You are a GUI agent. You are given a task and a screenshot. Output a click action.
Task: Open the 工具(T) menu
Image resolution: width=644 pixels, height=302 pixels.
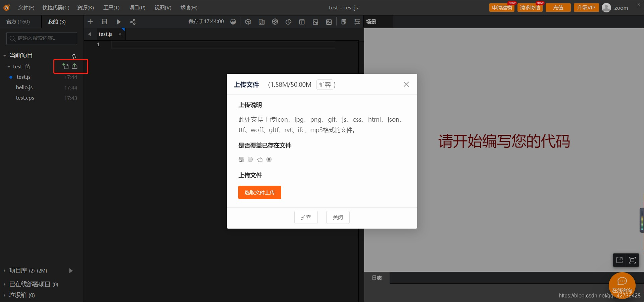[111, 7]
